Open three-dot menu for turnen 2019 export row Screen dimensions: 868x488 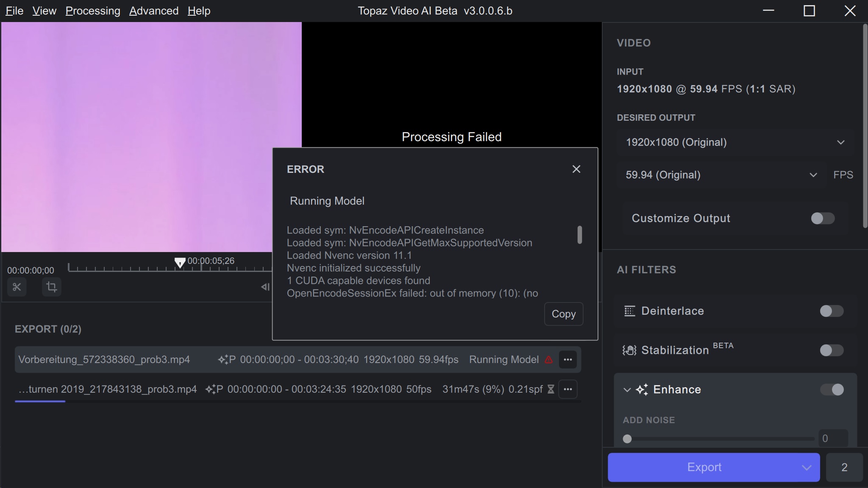pyautogui.click(x=568, y=389)
